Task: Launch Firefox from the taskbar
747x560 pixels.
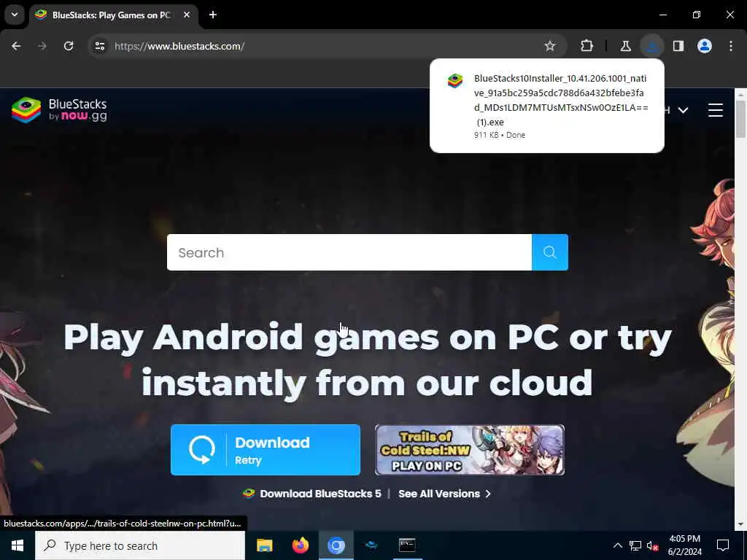Action: pos(300,545)
